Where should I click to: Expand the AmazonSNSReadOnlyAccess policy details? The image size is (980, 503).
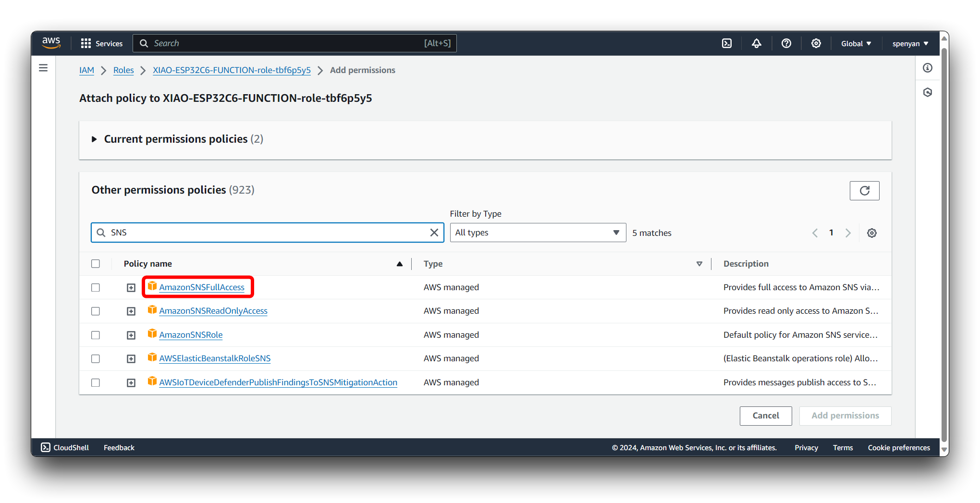pyautogui.click(x=131, y=311)
